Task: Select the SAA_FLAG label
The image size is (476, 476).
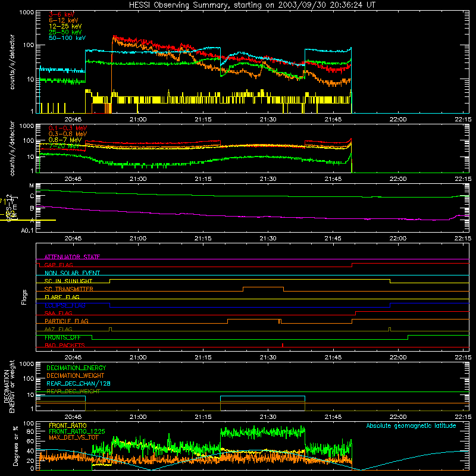Action: tap(58, 313)
